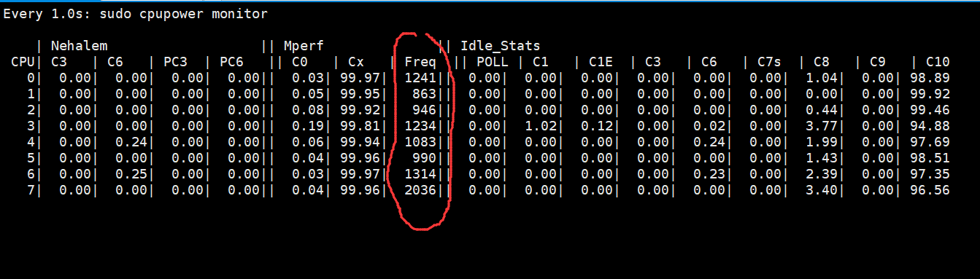The height and width of the screenshot is (279, 980).
Task: Select frequency value 1314
Action: pos(420,173)
